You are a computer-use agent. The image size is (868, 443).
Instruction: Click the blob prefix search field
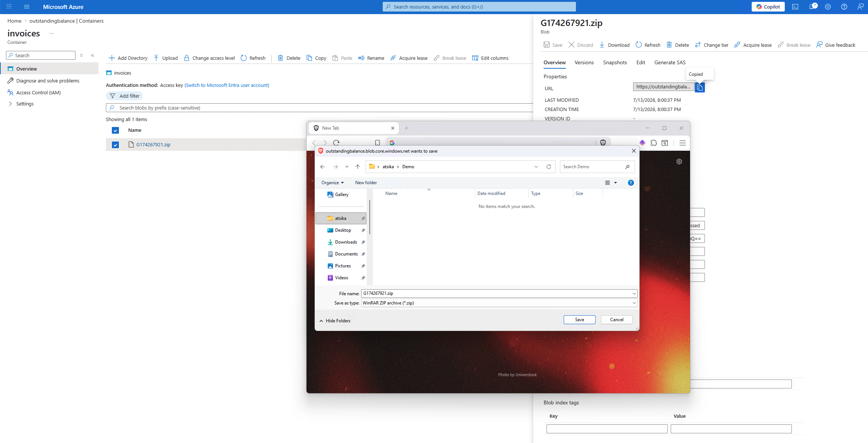319,108
